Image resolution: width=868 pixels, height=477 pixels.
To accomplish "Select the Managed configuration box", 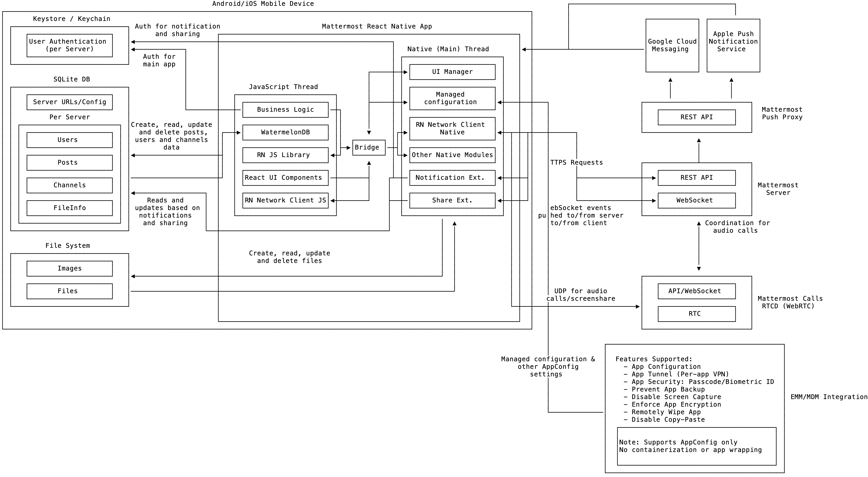I will coord(452,98).
